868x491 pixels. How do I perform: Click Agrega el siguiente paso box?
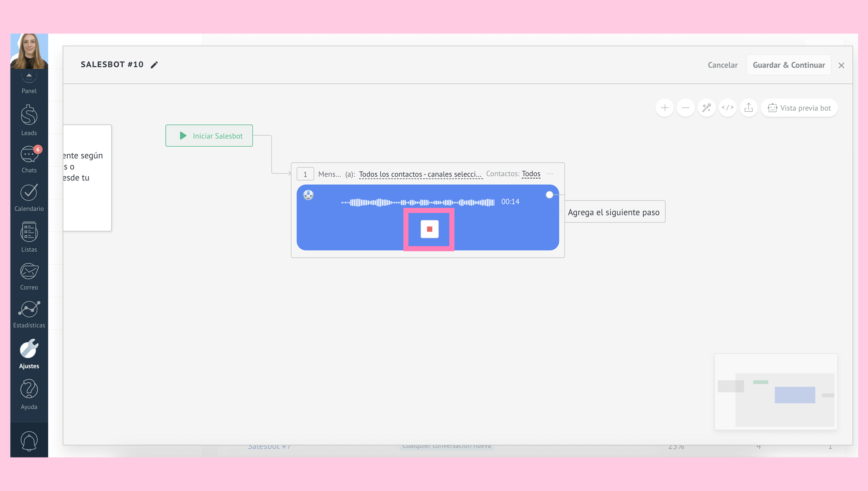(614, 212)
